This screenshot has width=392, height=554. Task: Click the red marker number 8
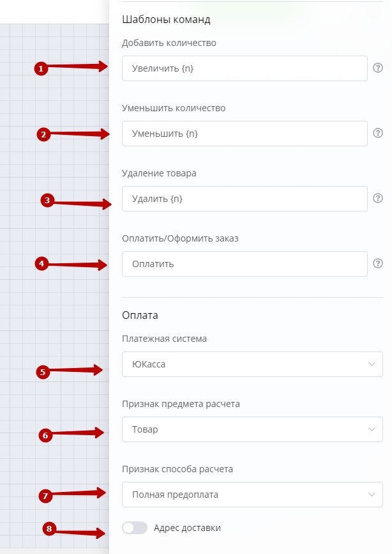49,528
